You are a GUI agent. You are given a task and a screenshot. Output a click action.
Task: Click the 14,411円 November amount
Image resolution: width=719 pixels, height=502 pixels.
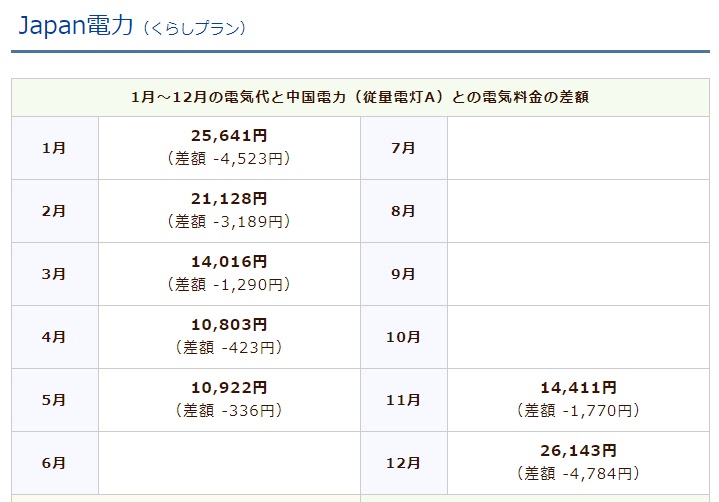pos(578,388)
